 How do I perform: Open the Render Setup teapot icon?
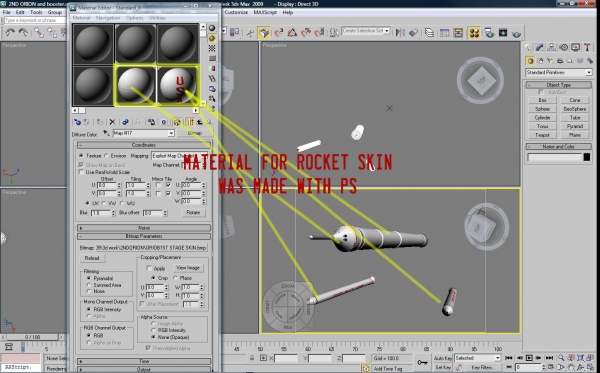[489, 33]
